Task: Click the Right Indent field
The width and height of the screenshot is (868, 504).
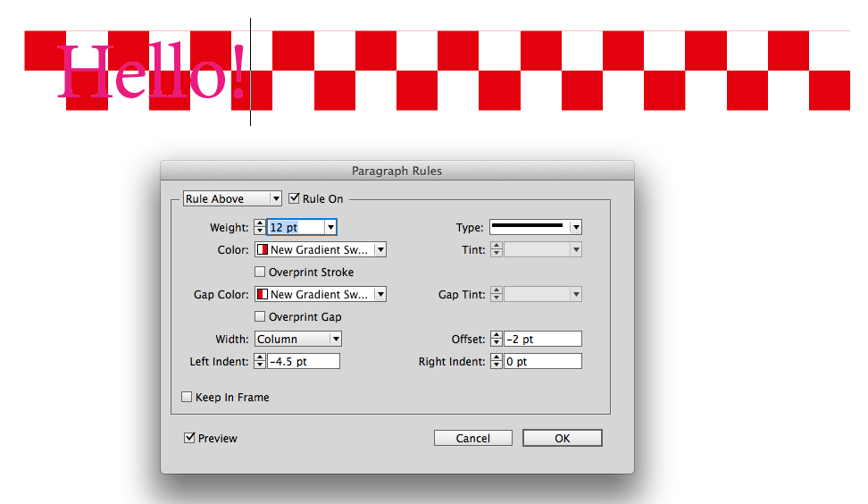Action: pyautogui.click(x=543, y=361)
